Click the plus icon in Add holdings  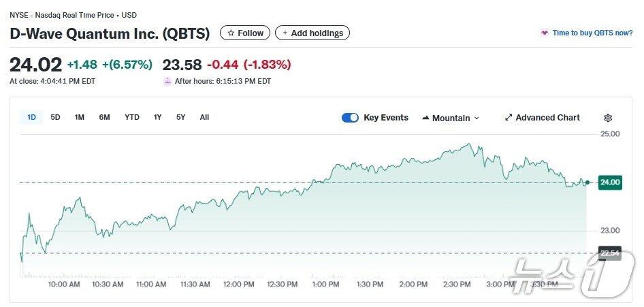(x=285, y=33)
